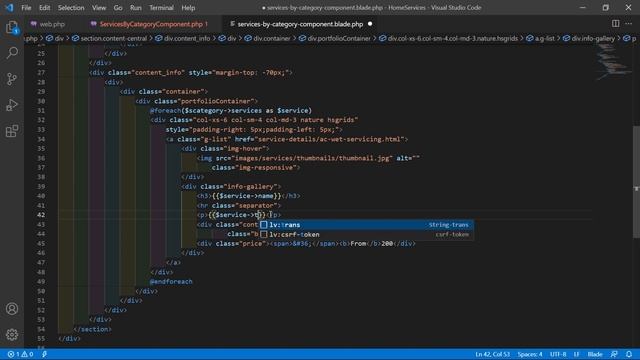Click the @endforeach directive on line 49
Viewport: 640px width, 360px height.
click(171, 281)
